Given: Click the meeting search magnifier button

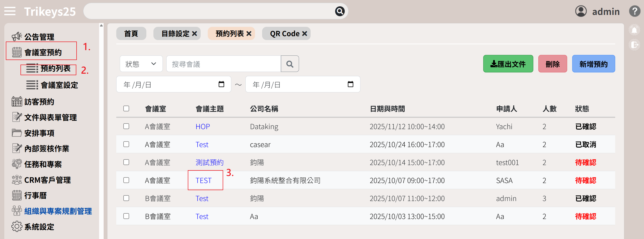Looking at the screenshot, I should (290, 64).
